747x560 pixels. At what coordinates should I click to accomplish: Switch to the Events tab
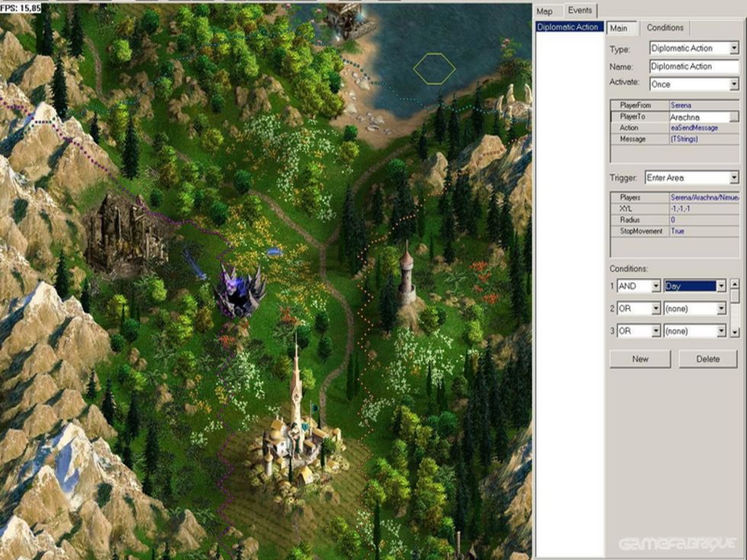[x=579, y=11]
